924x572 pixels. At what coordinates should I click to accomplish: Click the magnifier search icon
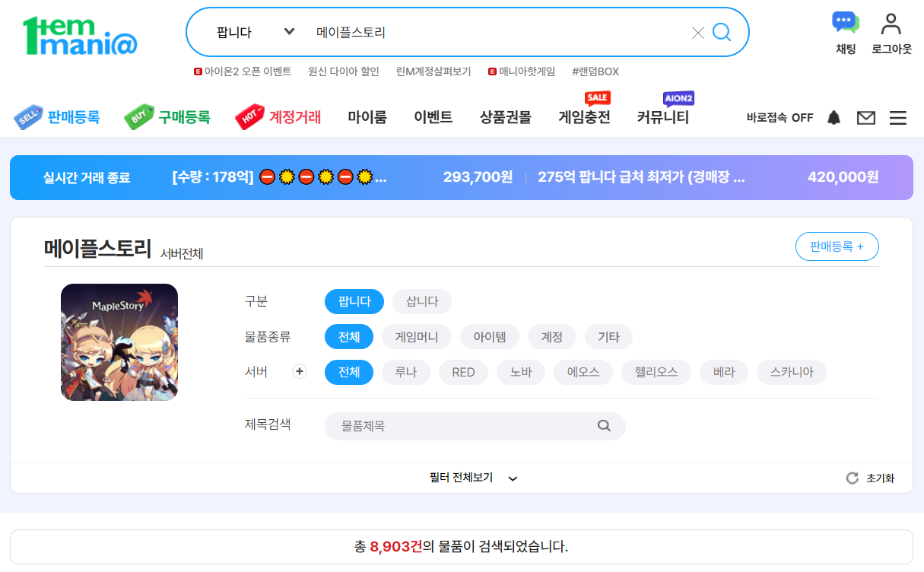click(x=721, y=32)
